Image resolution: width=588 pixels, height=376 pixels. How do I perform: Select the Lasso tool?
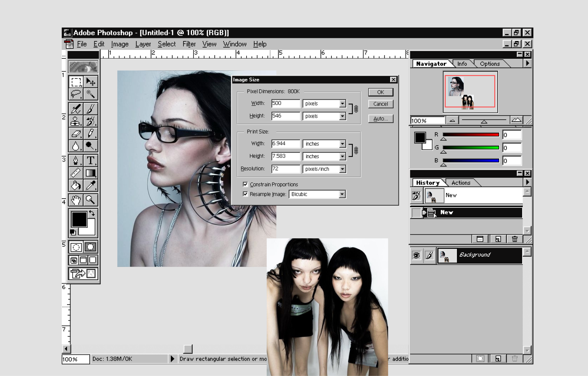click(x=76, y=94)
